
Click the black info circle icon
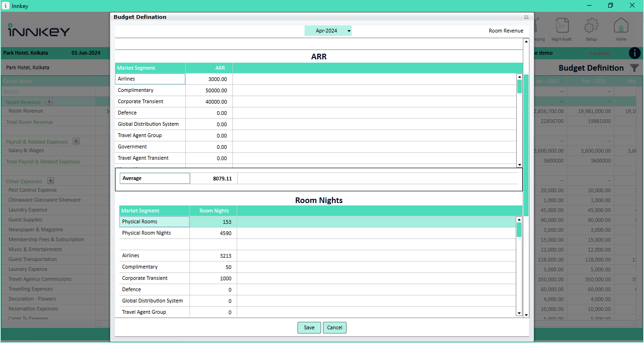pos(635,53)
